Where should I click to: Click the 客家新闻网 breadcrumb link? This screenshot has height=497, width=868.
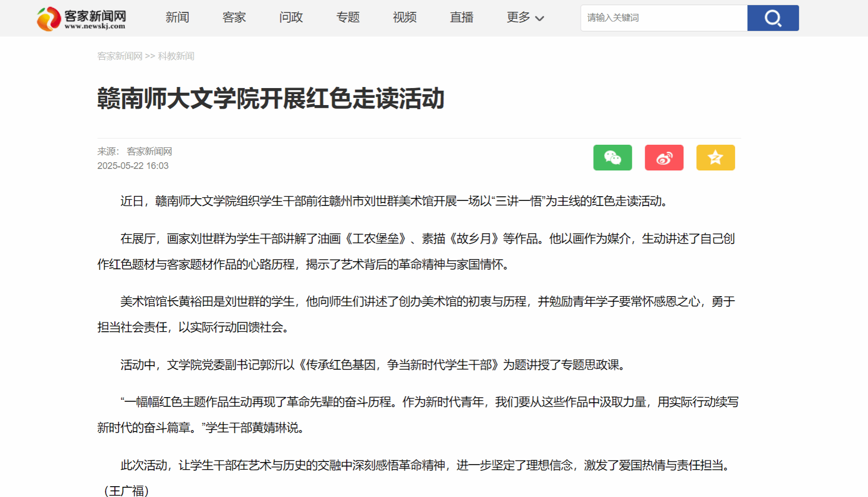click(x=120, y=56)
